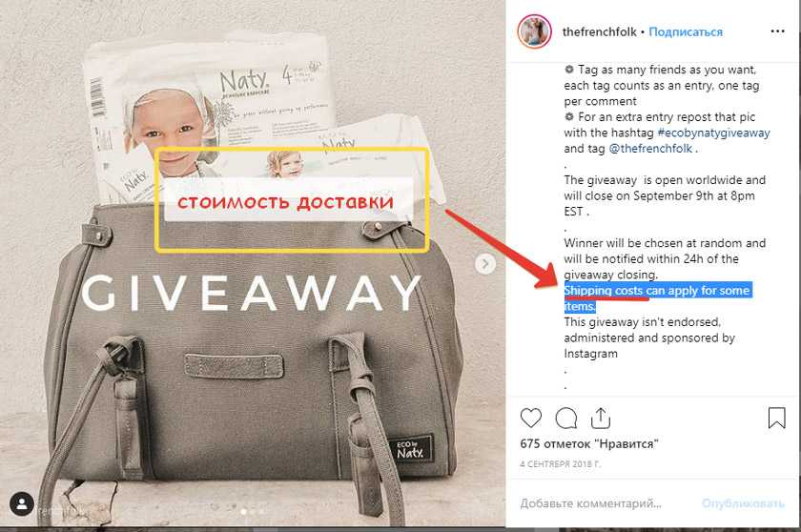Like the post with heart icon

[531, 419]
